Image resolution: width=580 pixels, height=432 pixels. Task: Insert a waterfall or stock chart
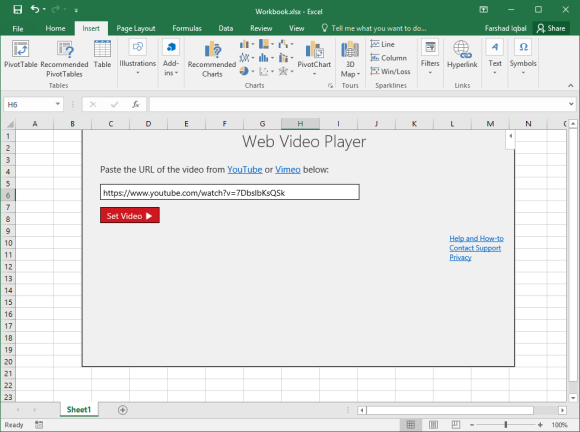286,44
